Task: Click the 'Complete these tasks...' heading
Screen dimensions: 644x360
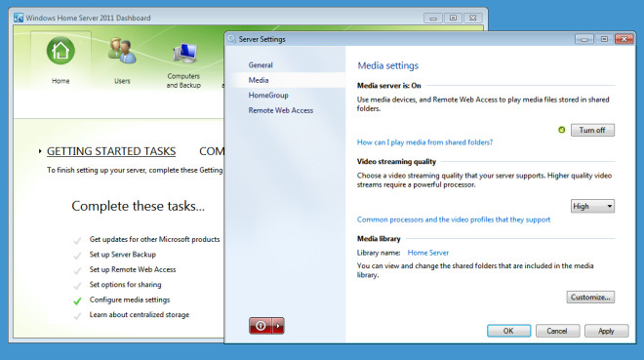Action: [x=138, y=206]
